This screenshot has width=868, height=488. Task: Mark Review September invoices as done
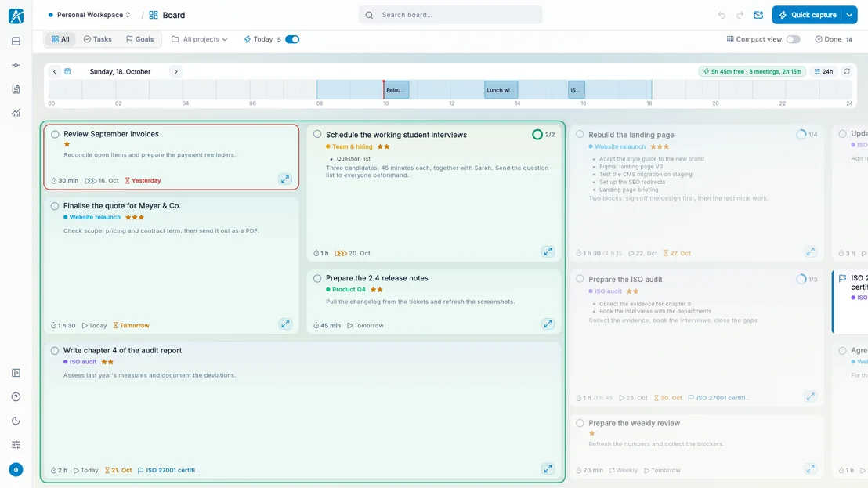(x=56, y=135)
